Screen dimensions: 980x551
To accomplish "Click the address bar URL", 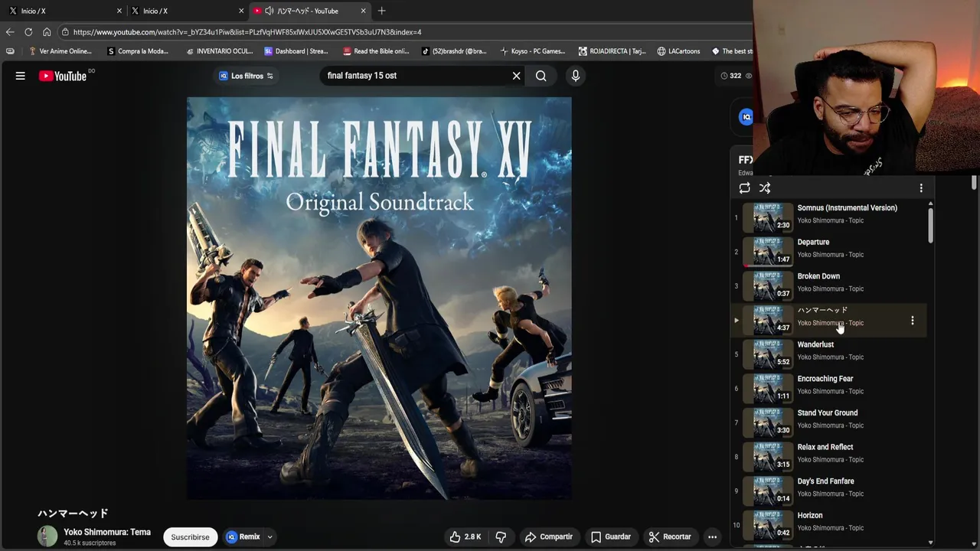I will click(x=247, y=32).
